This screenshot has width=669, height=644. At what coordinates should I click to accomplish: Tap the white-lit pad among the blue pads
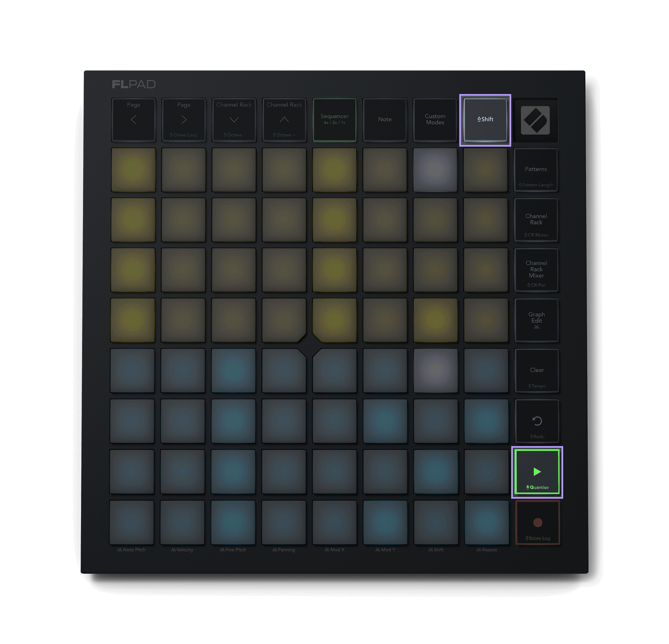pos(435,371)
